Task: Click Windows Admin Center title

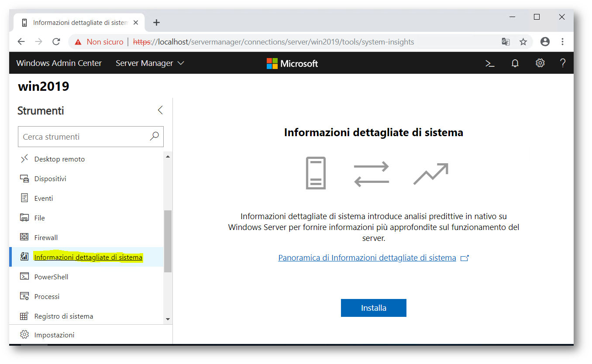Action: click(59, 63)
